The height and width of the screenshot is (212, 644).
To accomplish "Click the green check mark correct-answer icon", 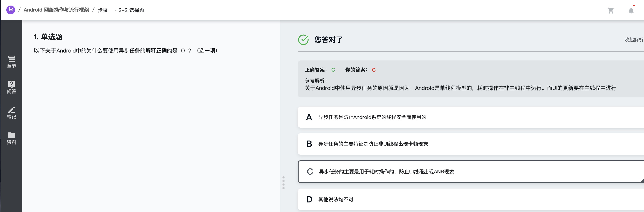I will (303, 40).
